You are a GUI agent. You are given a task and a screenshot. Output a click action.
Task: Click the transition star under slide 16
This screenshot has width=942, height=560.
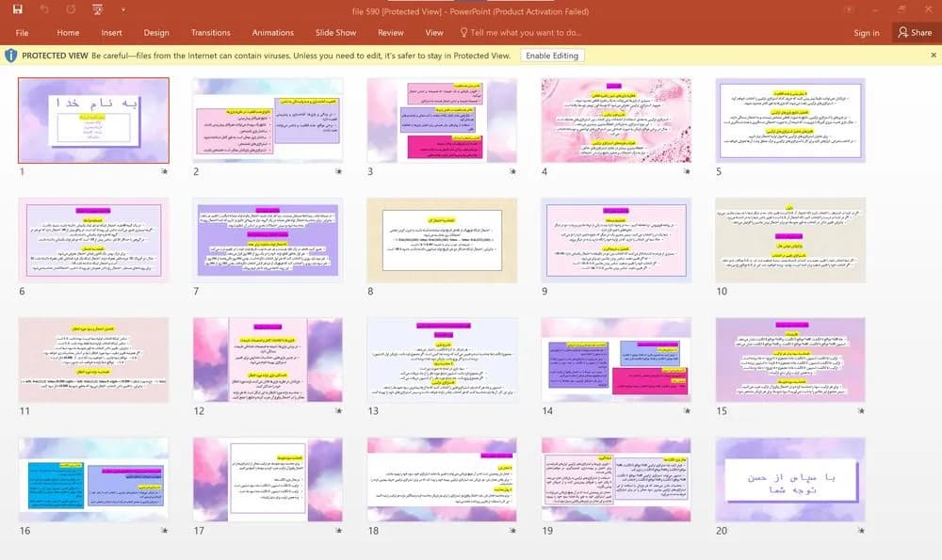coord(164,531)
